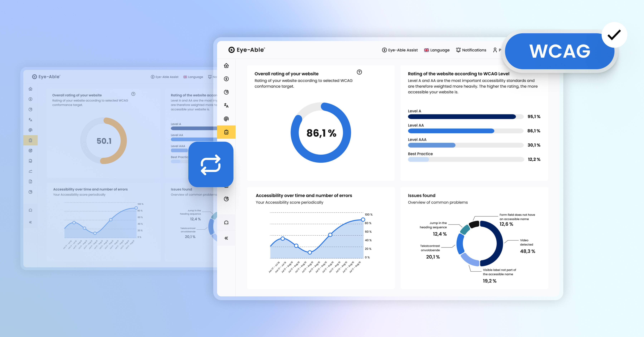
Task: Click the chat help icon near sidebar bottom
Action: 226,223
